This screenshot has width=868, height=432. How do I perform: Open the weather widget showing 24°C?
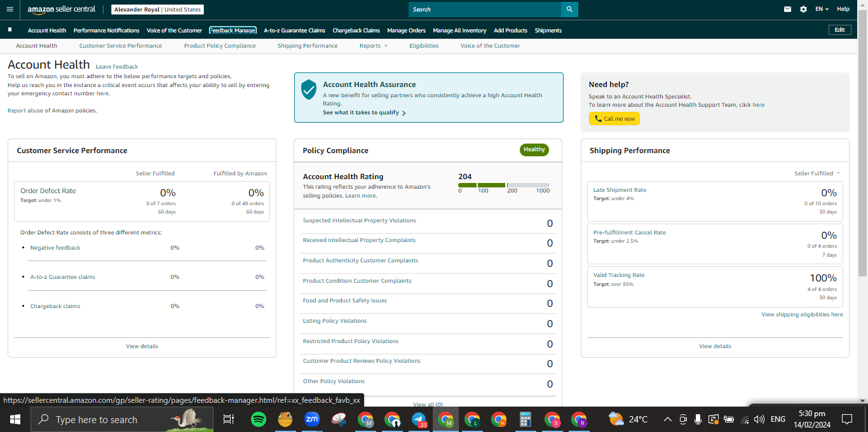click(x=628, y=419)
